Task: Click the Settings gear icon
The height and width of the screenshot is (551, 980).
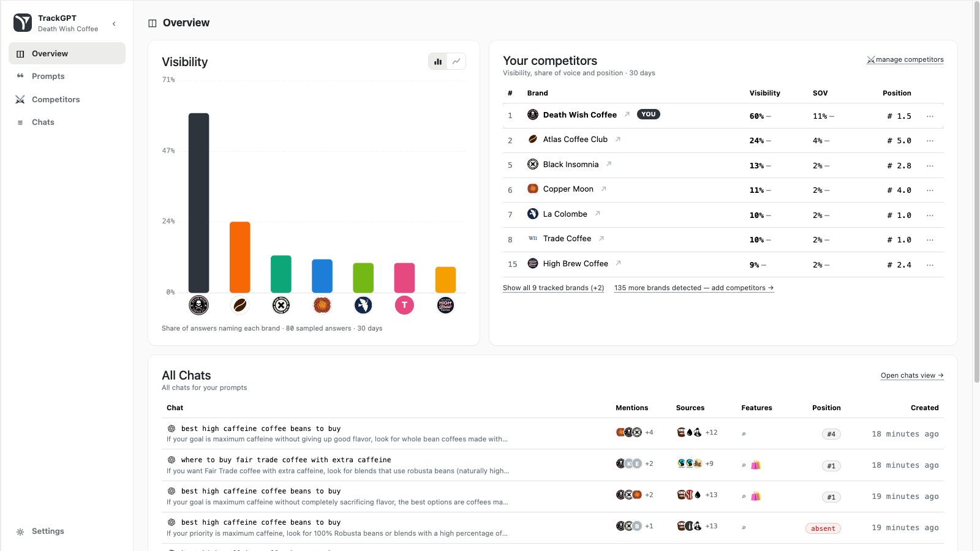Action: (20, 531)
